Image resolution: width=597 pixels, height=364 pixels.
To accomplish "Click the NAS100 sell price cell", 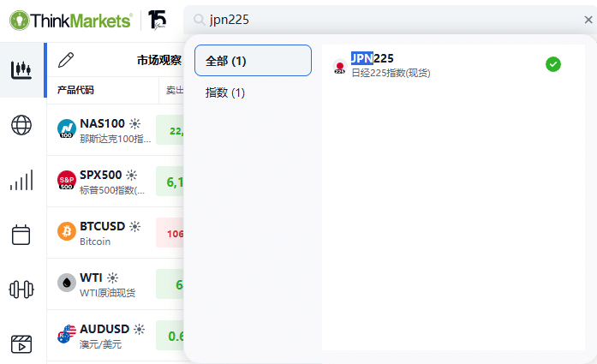I will [x=170, y=130].
